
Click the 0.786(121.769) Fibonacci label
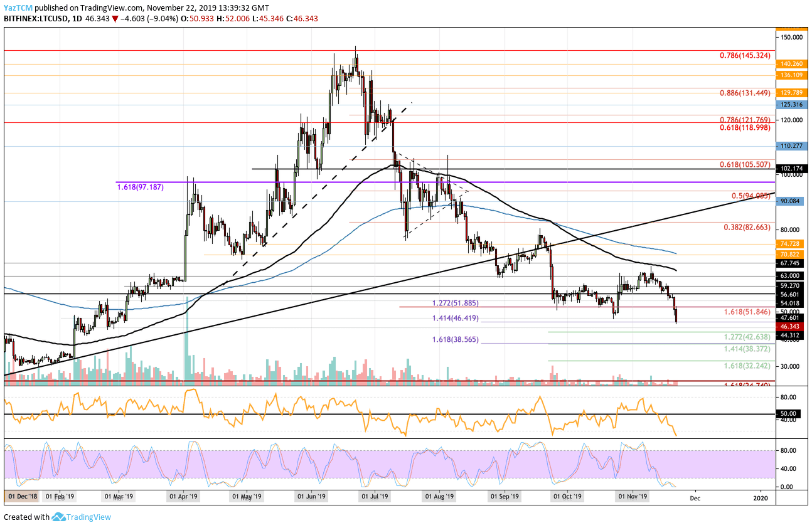[x=746, y=119]
